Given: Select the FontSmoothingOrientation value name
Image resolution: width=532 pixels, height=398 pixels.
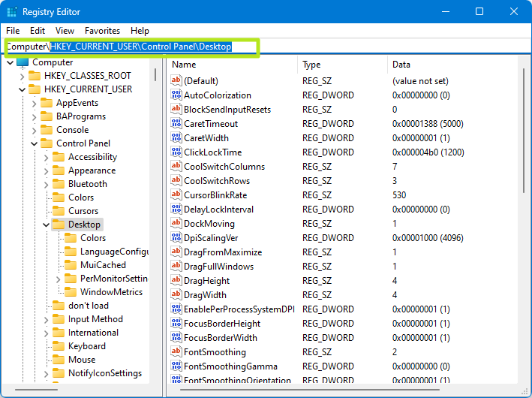Looking at the screenshot, I should pyautogui.click(x=237, y=380).
